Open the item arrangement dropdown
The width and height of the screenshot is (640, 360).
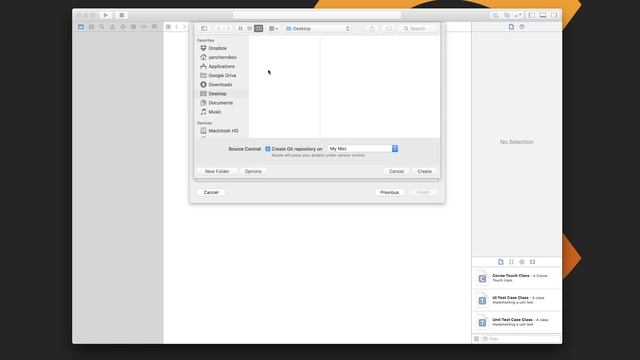(x=273, y=29)
